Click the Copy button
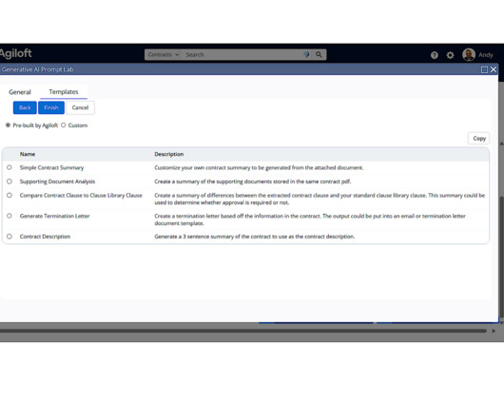Screen dimensions: 504x420 (479, 139)
